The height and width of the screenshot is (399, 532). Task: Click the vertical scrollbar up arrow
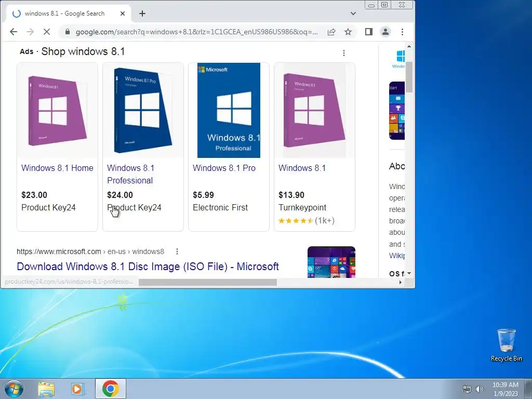pyautogui.click(x=409, y=46)
